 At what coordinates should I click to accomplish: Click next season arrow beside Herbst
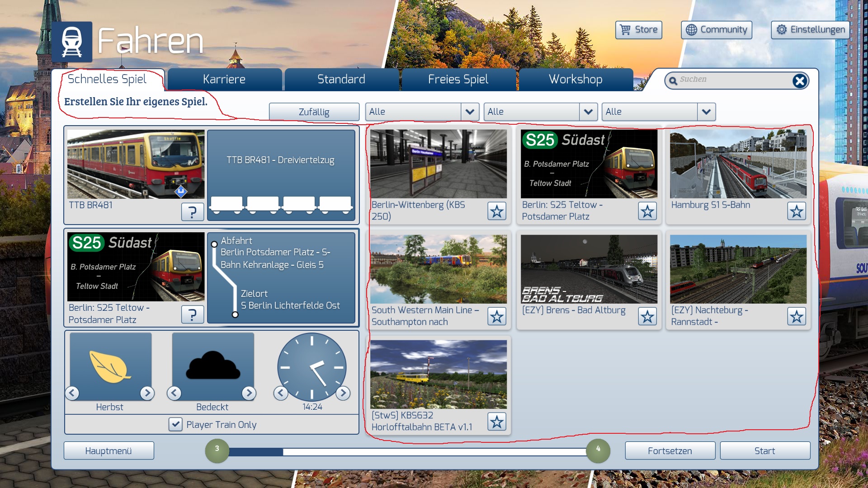pos(146,393)
